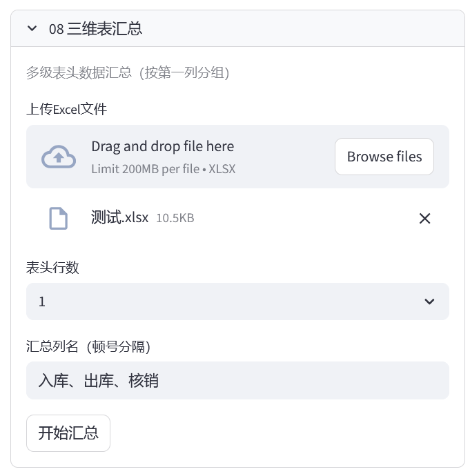Click the 08 三维表汇总 header title
The image size is (470, 476).
(x=96, y=29)
